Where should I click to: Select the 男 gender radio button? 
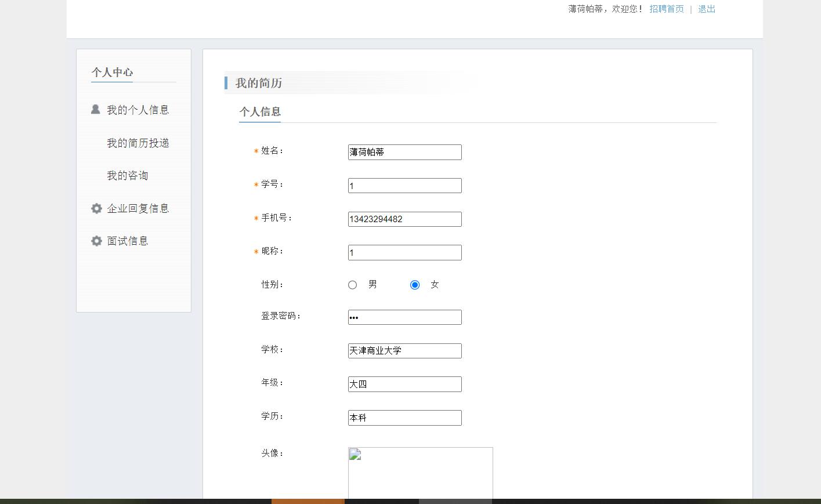click(352, 285)
